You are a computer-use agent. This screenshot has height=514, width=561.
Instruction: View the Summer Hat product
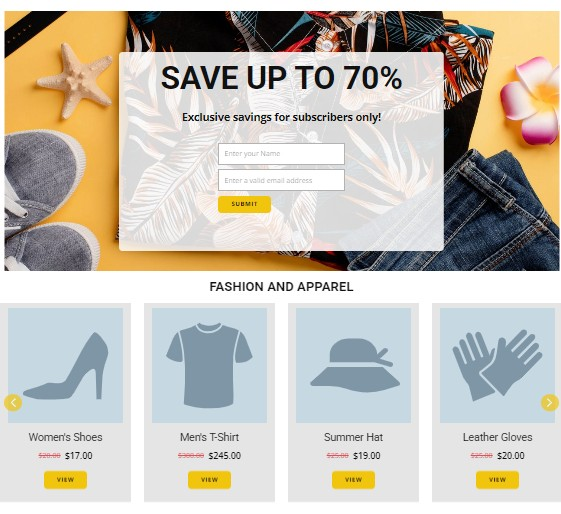pyautogui.click(x=353, y=480)
